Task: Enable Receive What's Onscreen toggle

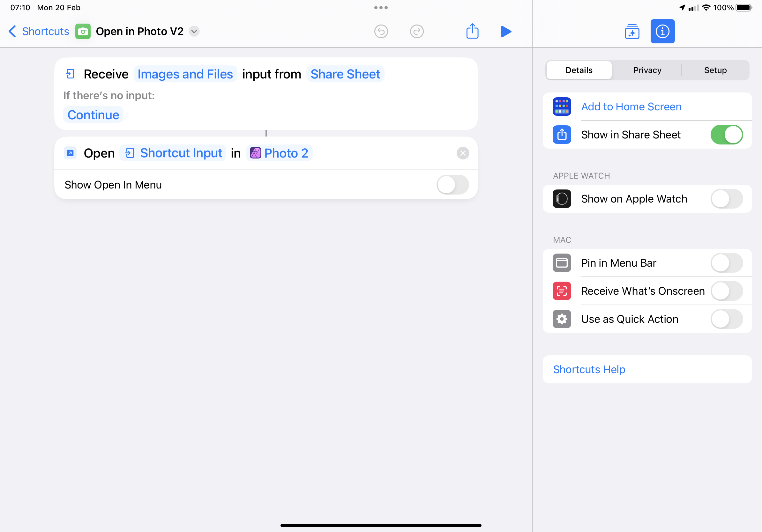Action: point(727,291)
